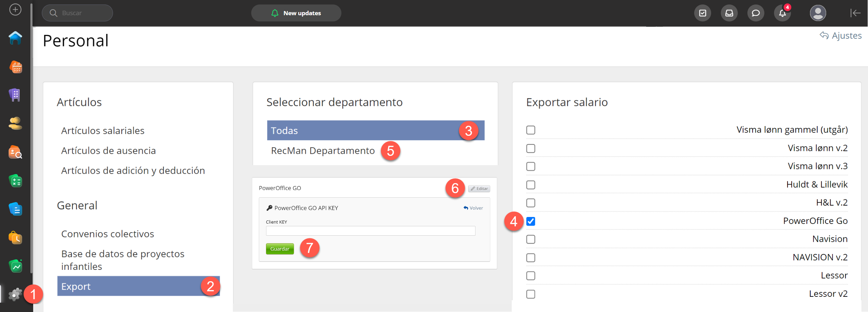The width and height of the screenshot is (868, 312).
Task: Open the notifications bell with badge
Action: click(x=782, y=13)
